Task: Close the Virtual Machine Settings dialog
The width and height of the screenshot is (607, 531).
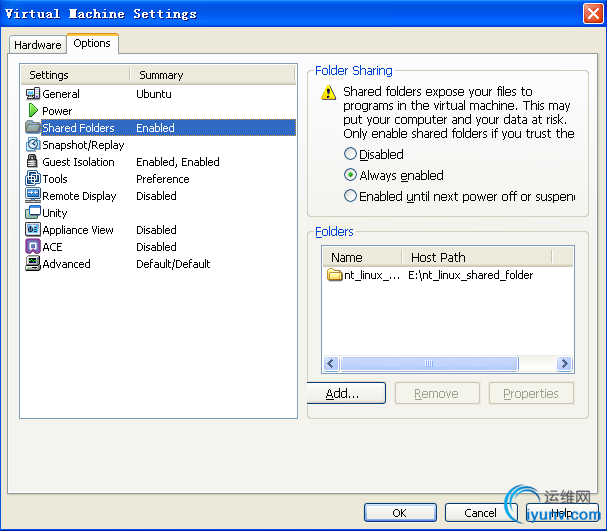Action: point(593,14)
